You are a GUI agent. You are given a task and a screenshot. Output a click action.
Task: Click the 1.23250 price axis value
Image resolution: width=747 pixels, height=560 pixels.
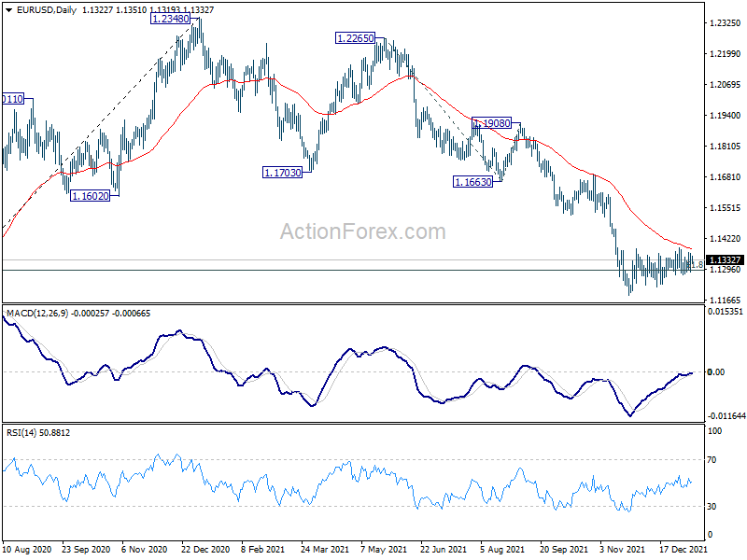click(726, 22)
